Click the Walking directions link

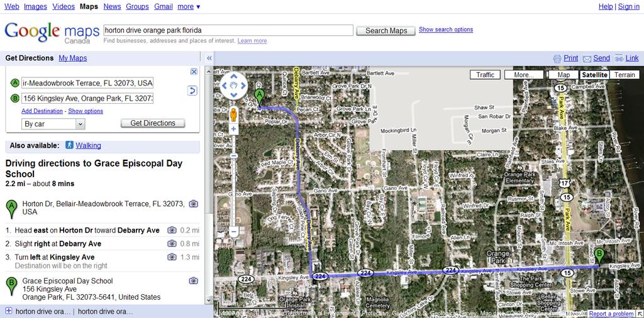[88, 146]
